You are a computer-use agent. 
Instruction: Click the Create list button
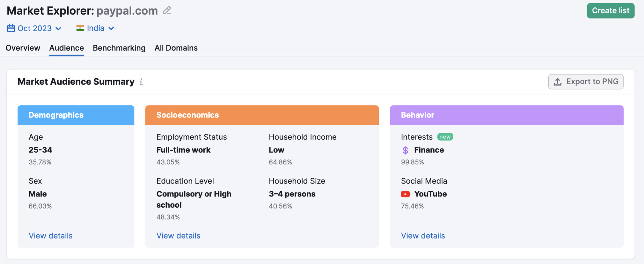click(611, 11)
